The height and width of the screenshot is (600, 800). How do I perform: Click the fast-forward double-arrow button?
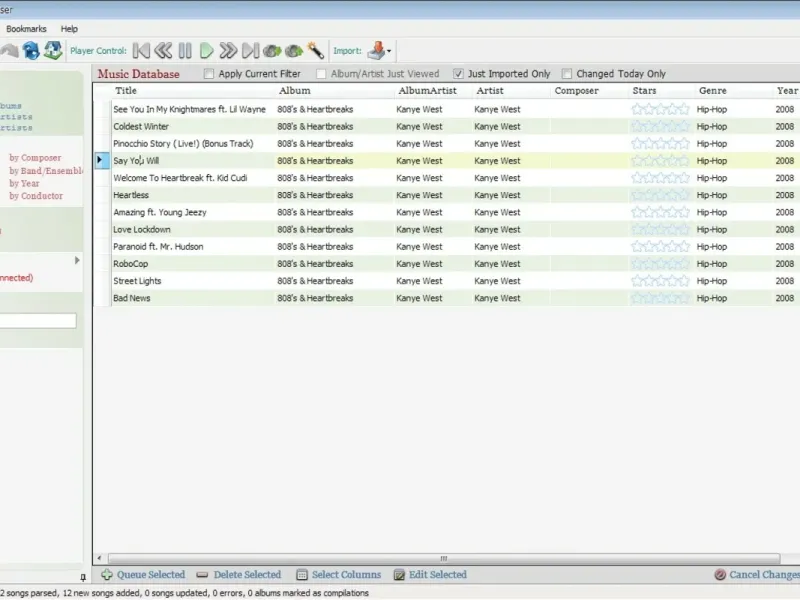pos(228,51)
